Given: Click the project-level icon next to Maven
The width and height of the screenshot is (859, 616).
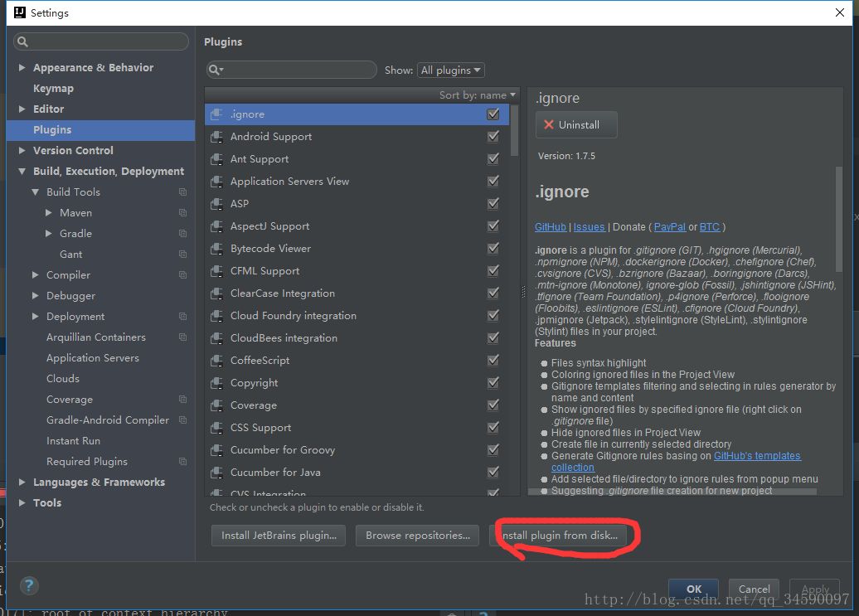Looking at the screenshot, I should [183, 212].
